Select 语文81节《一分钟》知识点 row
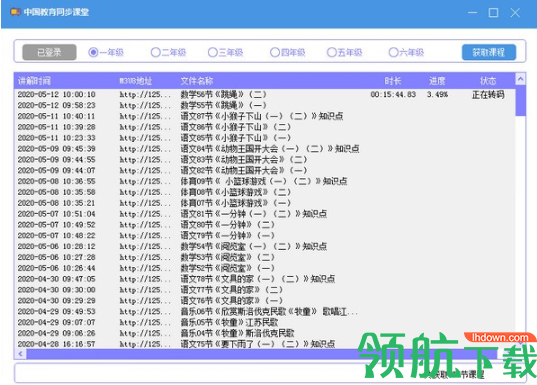Image resolution: width=537 pixels, height=385 pixels. pos(265,214)
